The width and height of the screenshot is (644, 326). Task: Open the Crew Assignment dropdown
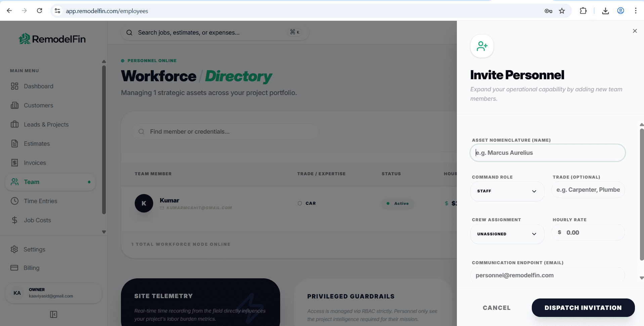click(x=507, y=234)
